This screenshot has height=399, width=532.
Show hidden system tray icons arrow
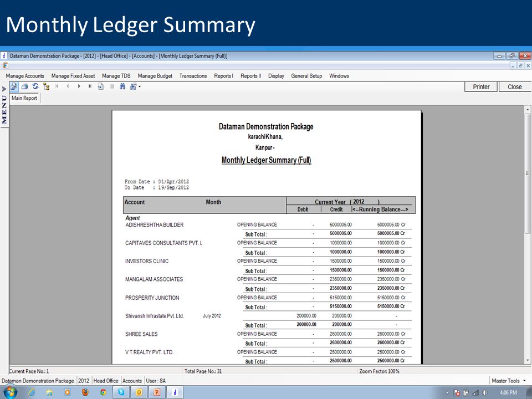pyautogui.click(x=447, y=393)
